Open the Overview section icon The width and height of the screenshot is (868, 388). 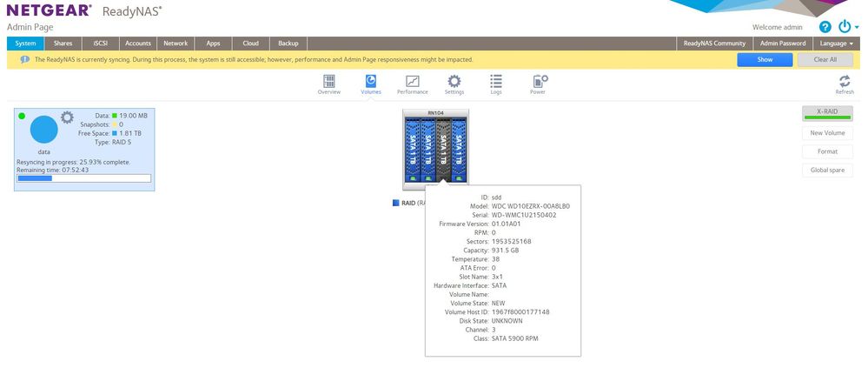(x=328, y=82)
